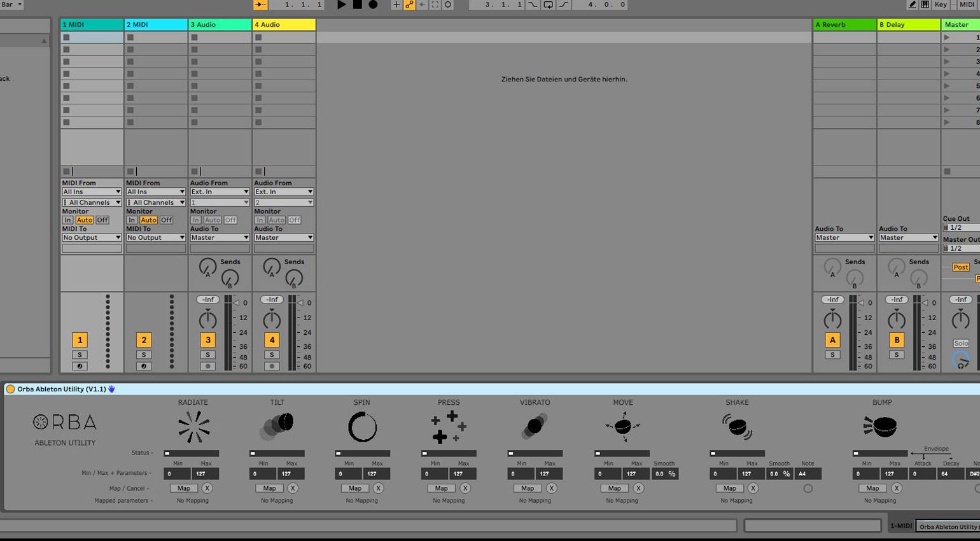The height and width of the screenshot is (541, 980).
Task: Cancel VIBRATO mapping with X button
Action: tap(552, 488)
